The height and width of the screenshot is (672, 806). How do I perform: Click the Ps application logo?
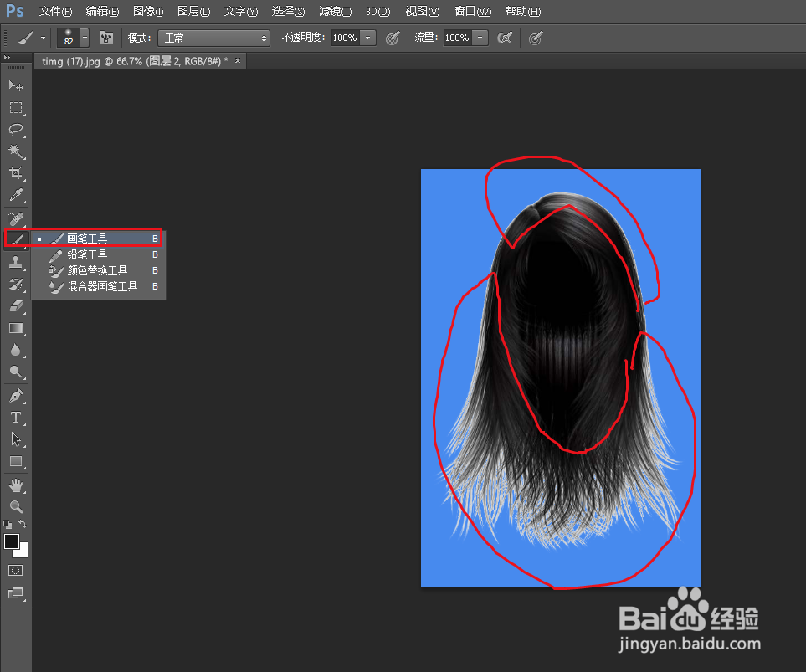click(14, 11)
